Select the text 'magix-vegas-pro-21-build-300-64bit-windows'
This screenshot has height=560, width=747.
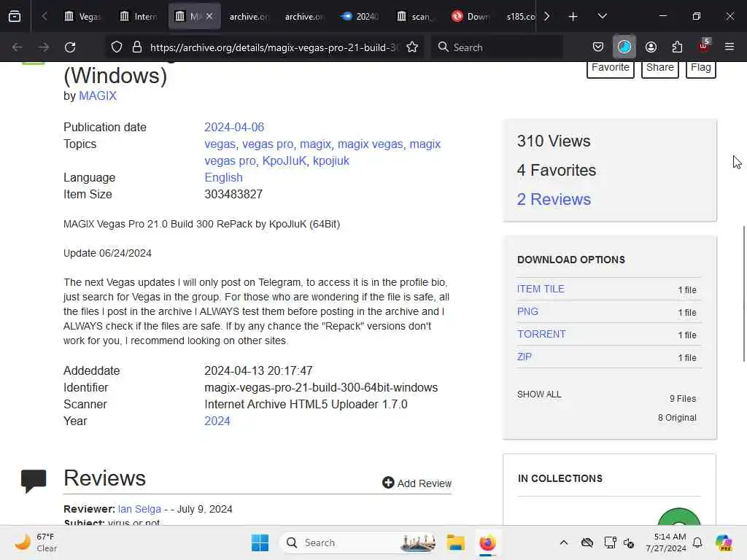point(321,387)
